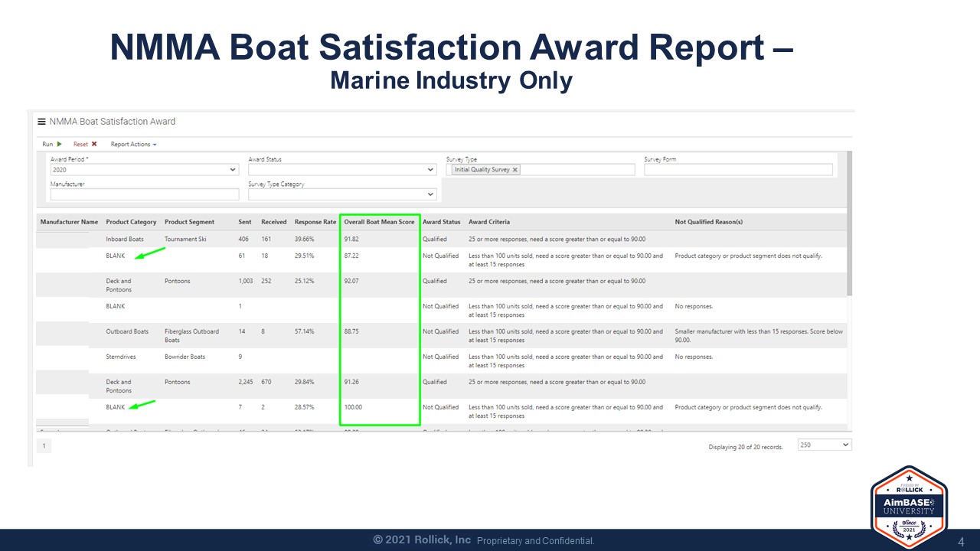Image resolution: width=980 pixels, height=551 pixels.
Task: Remove the Initial Quality Survey filter chip
Action: point(514,169)
